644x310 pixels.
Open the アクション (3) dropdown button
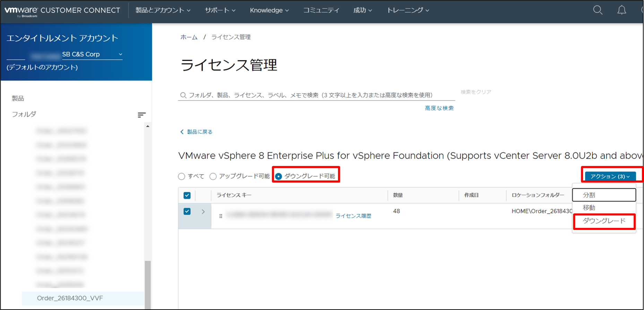coord(610,176)
